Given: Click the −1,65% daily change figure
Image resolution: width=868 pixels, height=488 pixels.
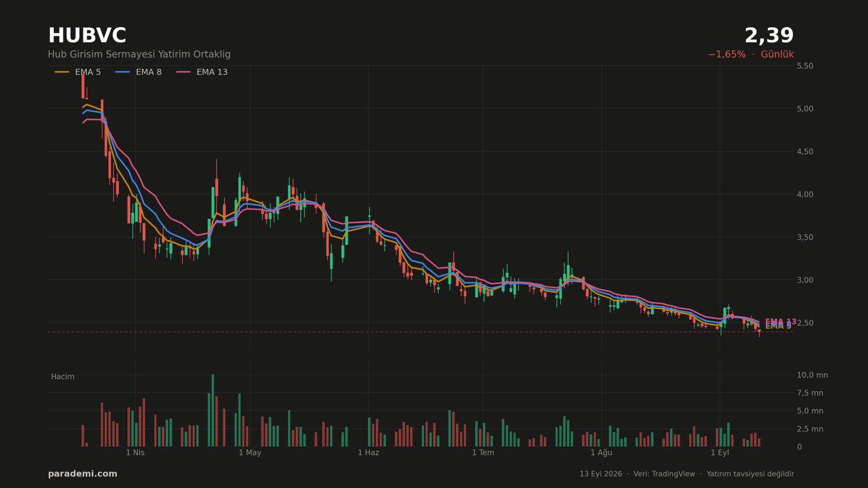Looking at the screenshot, I should pos(726,54).
